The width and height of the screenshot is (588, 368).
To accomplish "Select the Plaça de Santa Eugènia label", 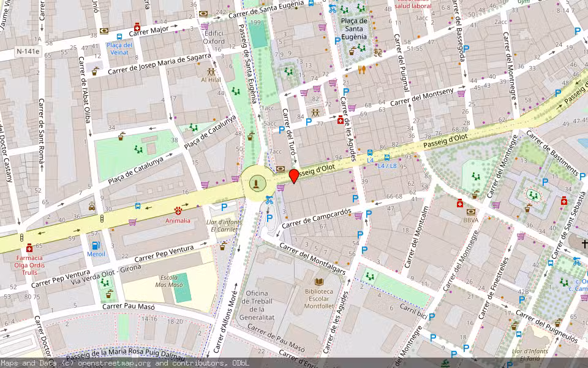I will [354, 29].
